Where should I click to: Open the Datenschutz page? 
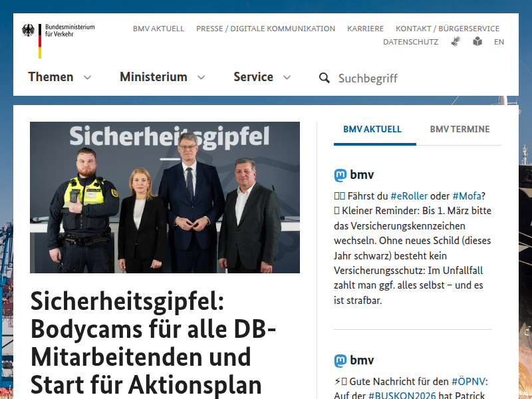(x=410, y=42)
